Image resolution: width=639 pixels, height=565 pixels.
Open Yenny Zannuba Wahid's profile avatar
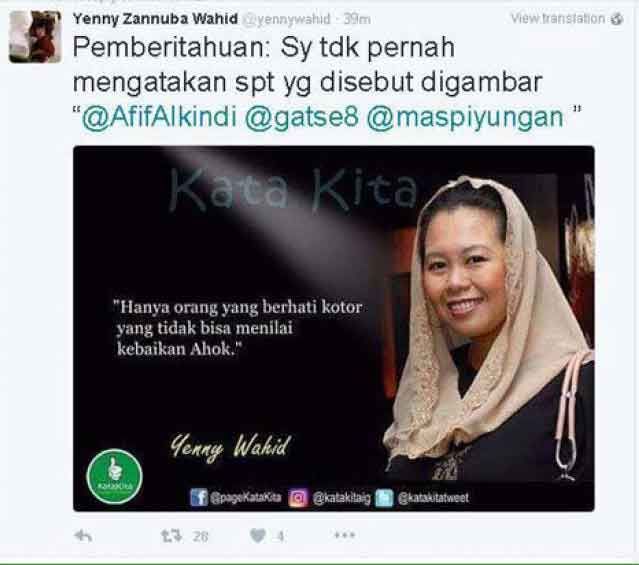[x=35, y=37]
